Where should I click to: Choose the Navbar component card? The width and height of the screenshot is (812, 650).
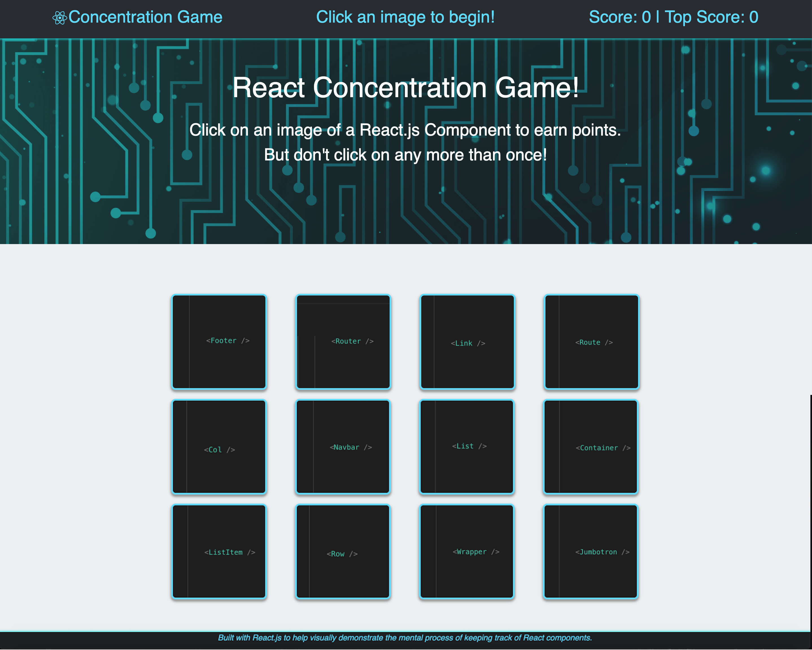click(x=343, y=447)
